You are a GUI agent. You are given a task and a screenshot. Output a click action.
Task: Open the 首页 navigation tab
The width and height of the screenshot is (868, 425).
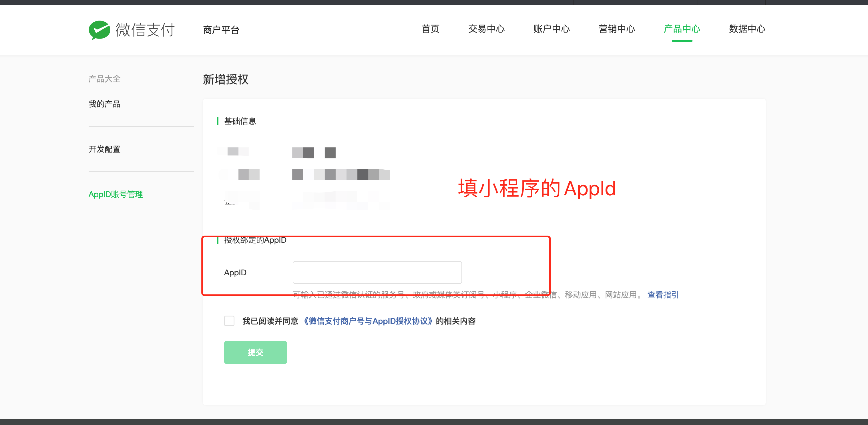pyautogui.click(x=430, y=29)
